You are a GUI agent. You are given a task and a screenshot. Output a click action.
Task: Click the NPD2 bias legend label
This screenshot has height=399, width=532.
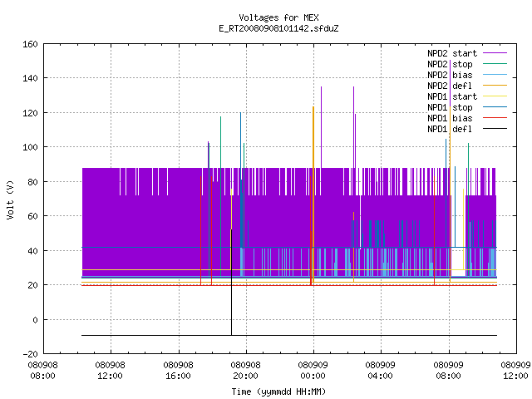450,75
